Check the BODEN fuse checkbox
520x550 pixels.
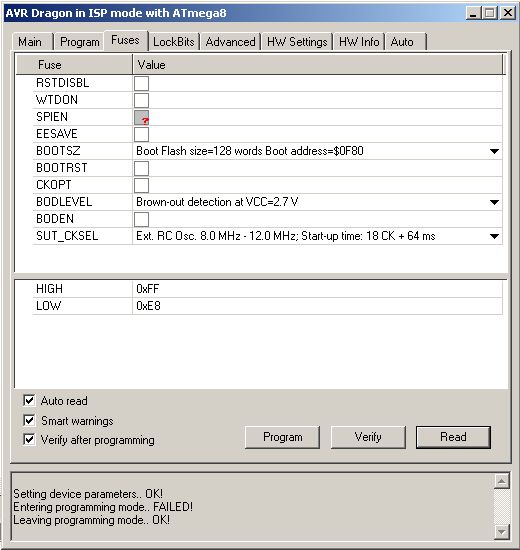point(141,219)
